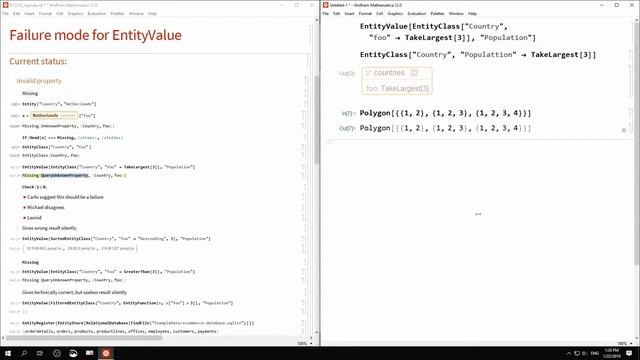
Task: Click the EntityRegister input line
Action: tap(138, 322)
